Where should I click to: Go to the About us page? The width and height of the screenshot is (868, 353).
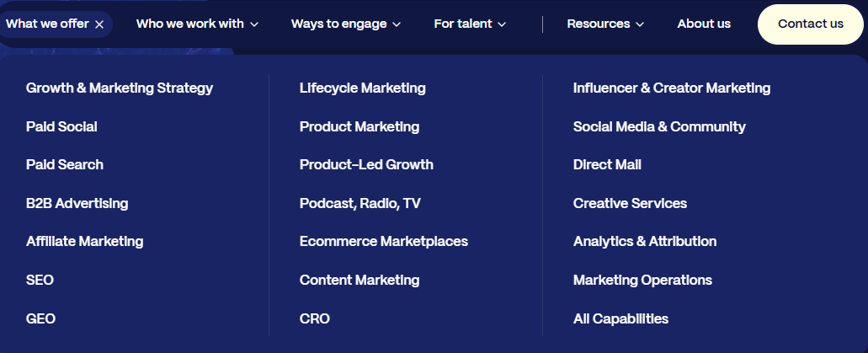[704, 24]
